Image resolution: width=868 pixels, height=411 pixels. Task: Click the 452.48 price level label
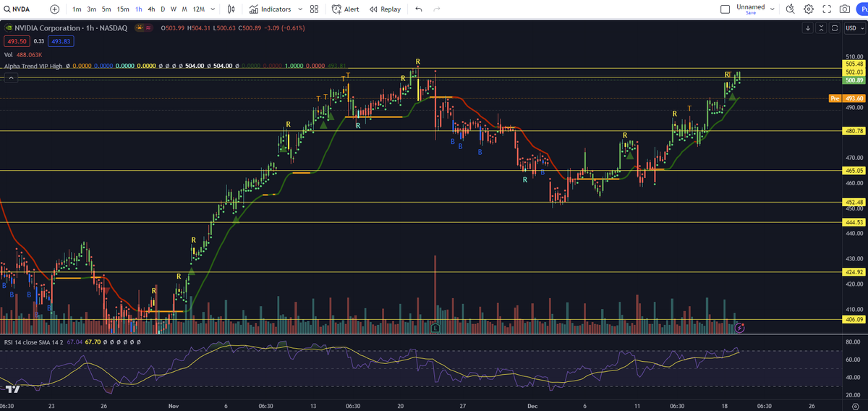pyautogui.click(x=854, y=203)
